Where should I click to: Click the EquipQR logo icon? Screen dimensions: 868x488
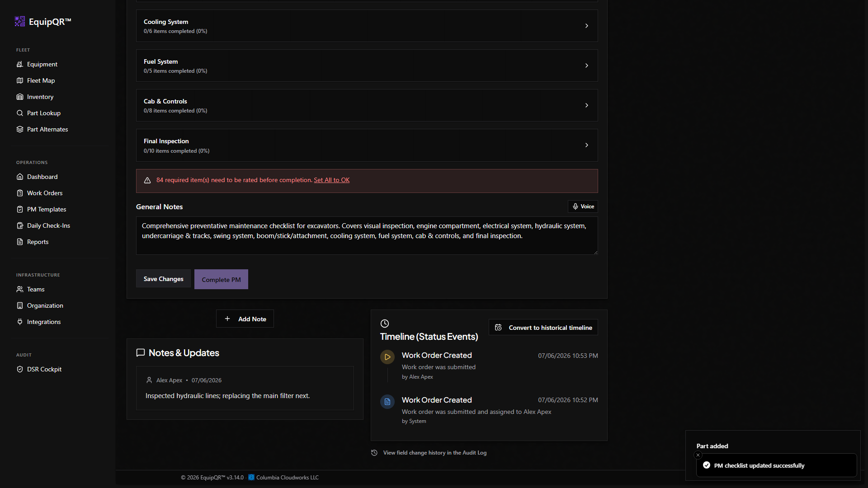20,21
